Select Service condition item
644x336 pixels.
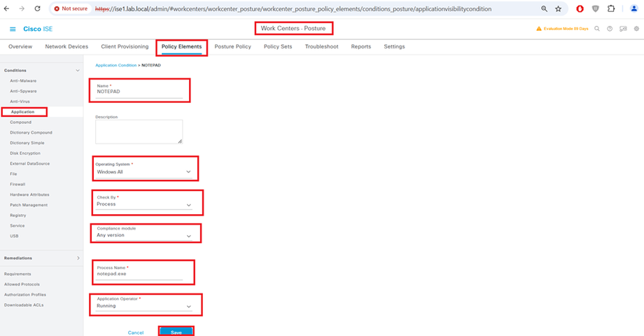coord(17,226)
